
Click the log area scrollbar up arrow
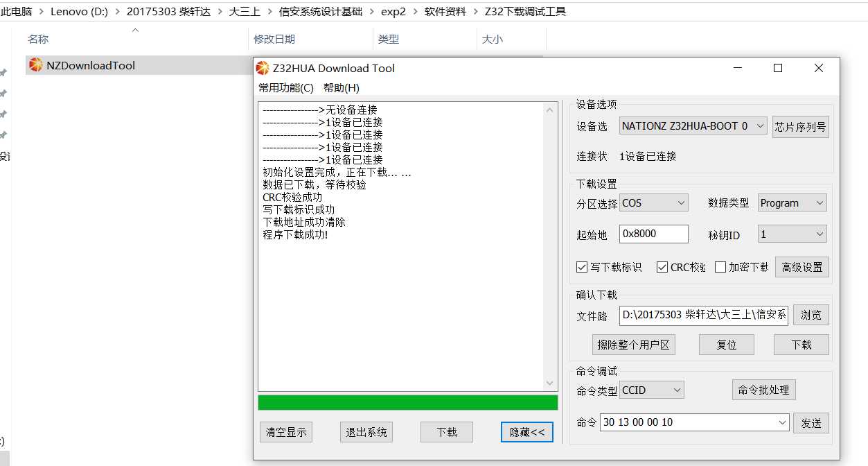550,110
